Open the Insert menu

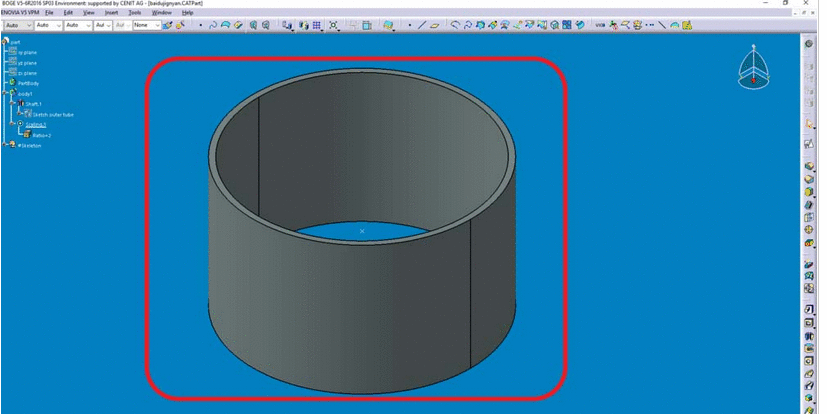110,12
